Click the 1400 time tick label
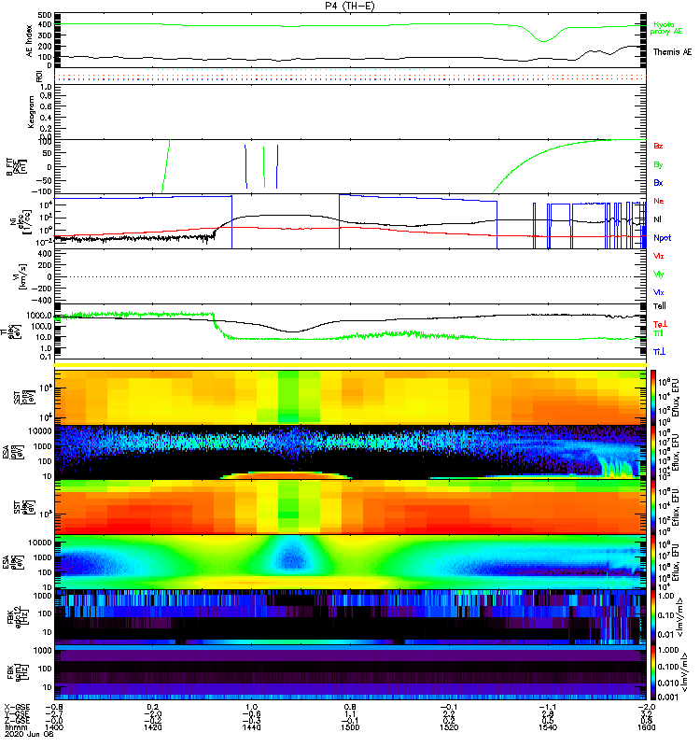 pyautogui.click(x=54, y=727)
